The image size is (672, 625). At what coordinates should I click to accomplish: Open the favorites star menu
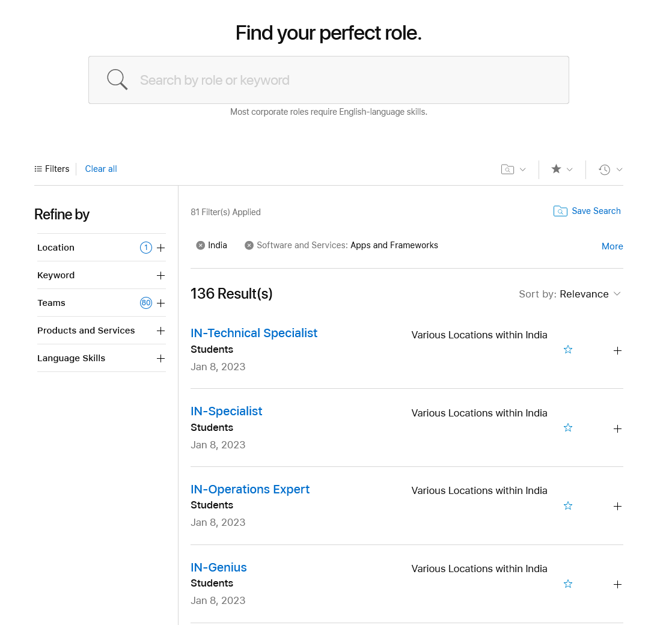tap(557, 169)
